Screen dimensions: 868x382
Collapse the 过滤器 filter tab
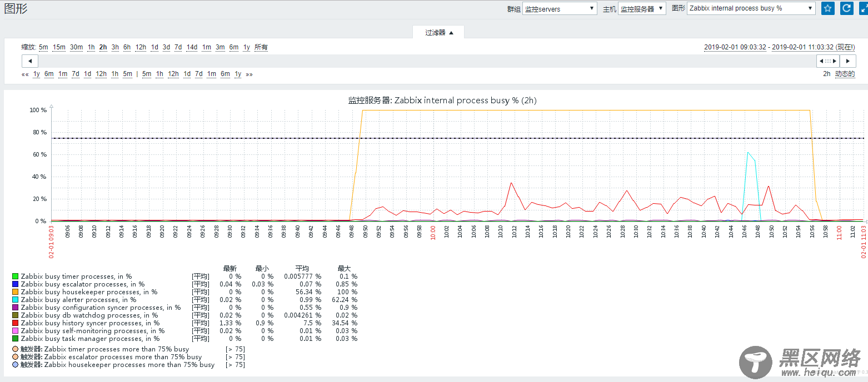click(x=438, y=32)
